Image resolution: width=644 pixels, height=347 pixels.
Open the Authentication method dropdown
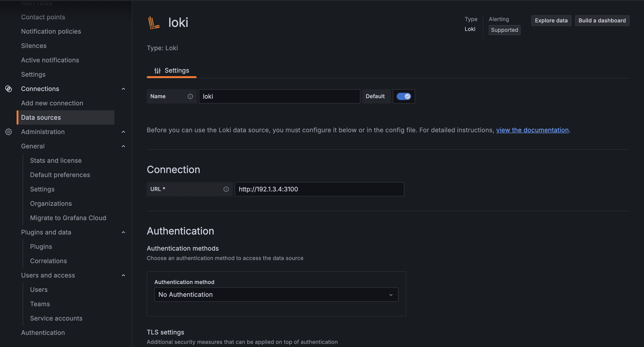[276, 295]
